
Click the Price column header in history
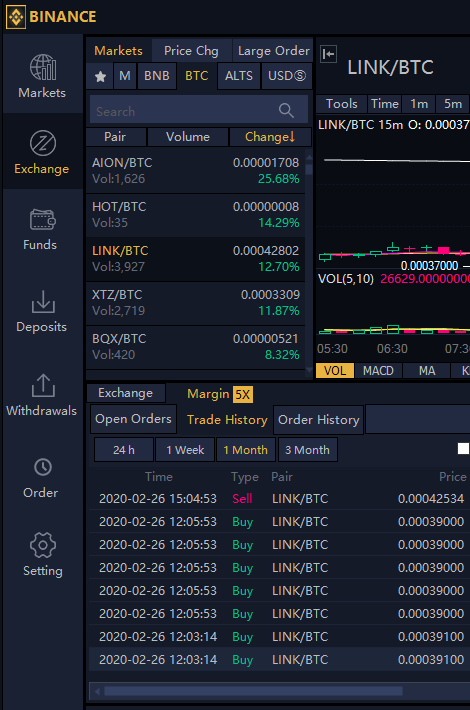pos(452,476)
